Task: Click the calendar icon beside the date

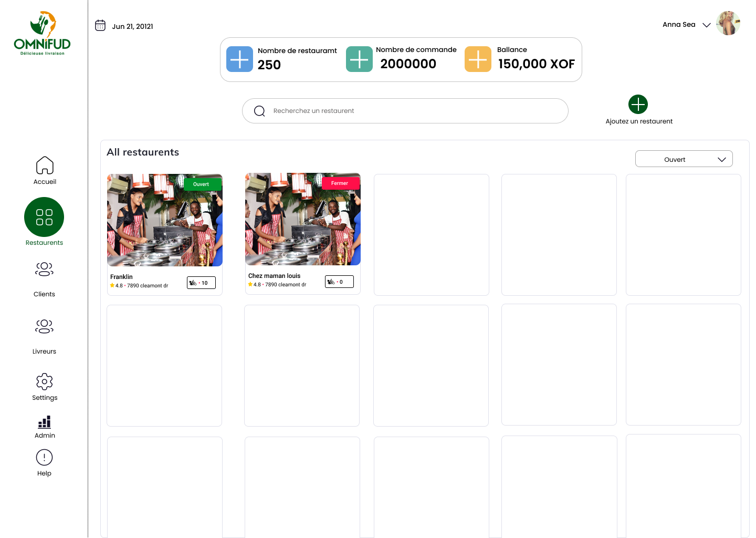Action: pos(100,25)
